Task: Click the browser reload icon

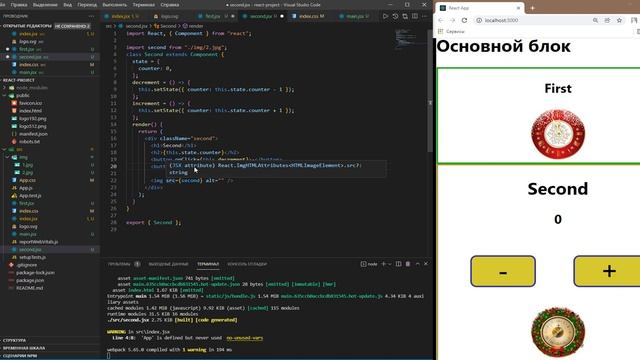Action: point(464,20)
